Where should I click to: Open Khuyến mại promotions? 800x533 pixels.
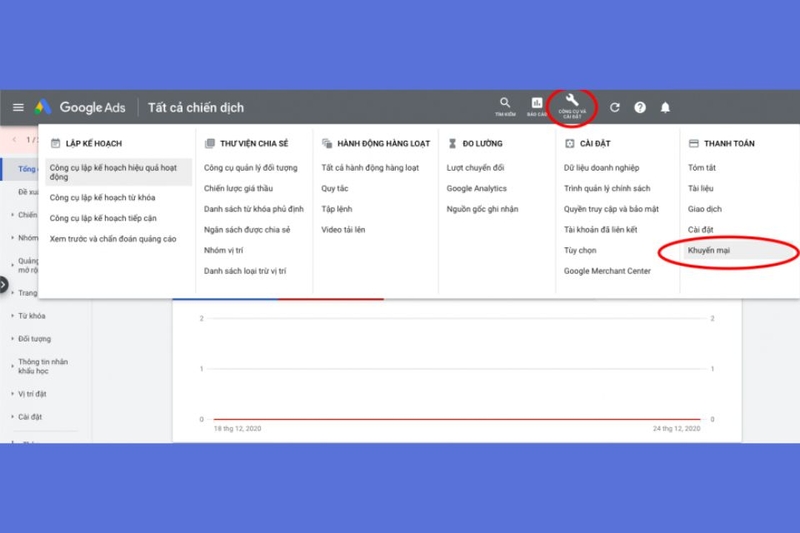point(709,250)
